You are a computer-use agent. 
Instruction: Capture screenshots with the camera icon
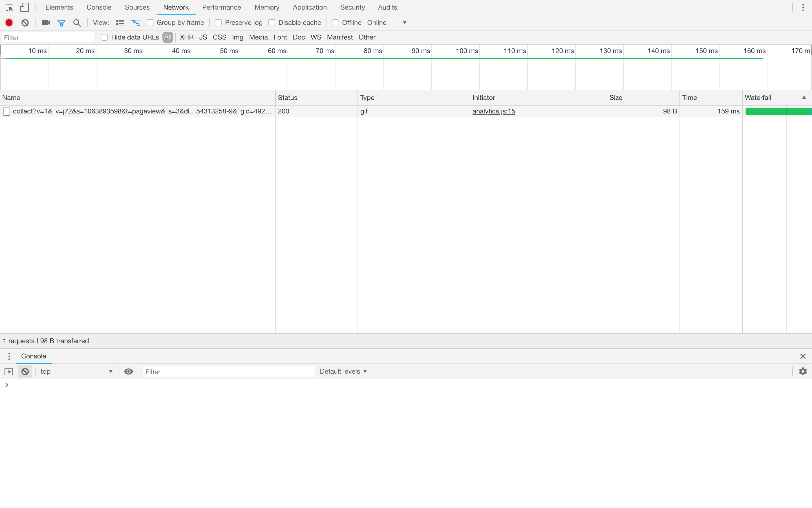(x=46, y=23)
